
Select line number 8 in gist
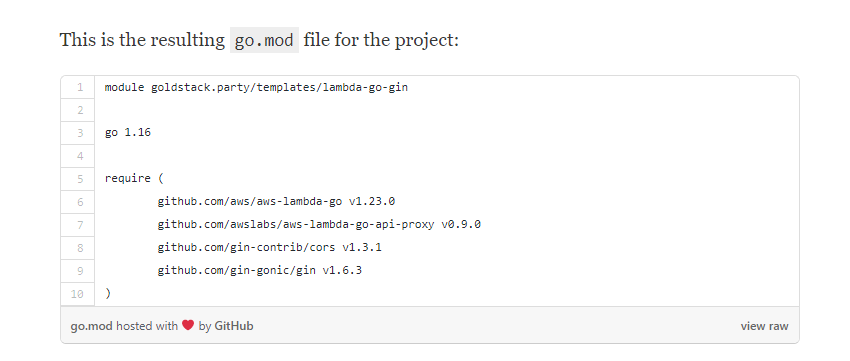coord(80,248)
